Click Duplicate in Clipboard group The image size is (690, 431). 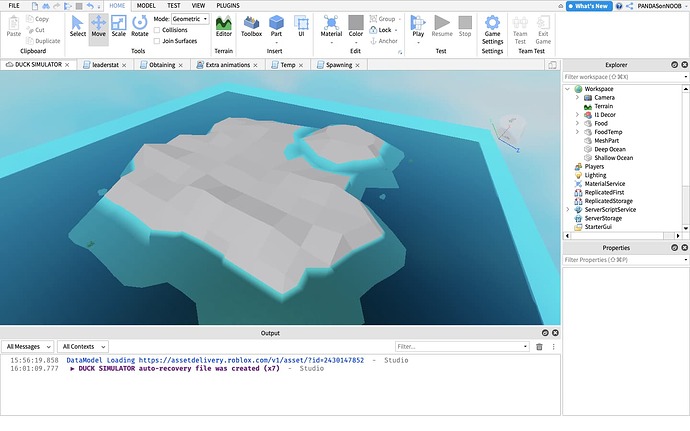43,41
